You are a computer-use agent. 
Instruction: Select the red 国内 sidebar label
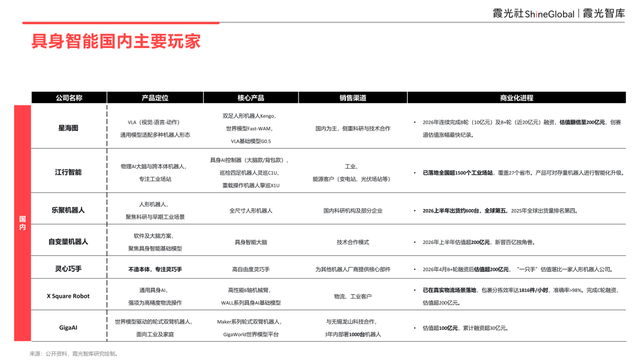tap(22, 223)
